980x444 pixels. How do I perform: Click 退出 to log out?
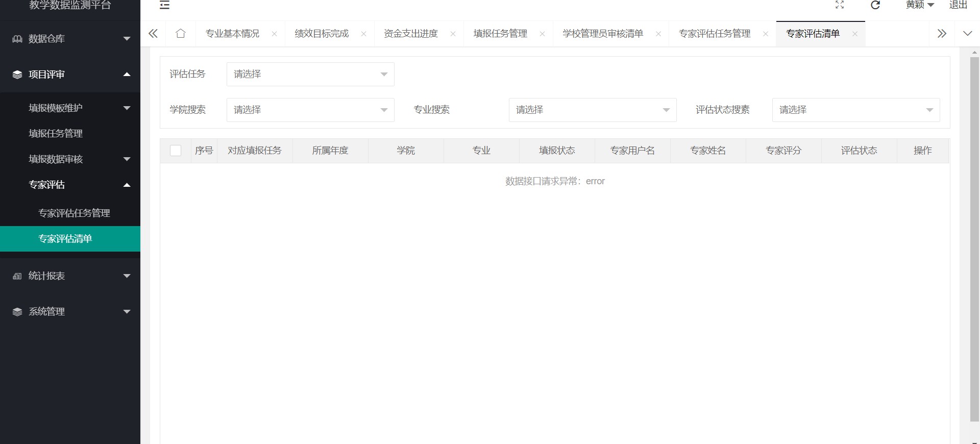[x=958, y=5]
